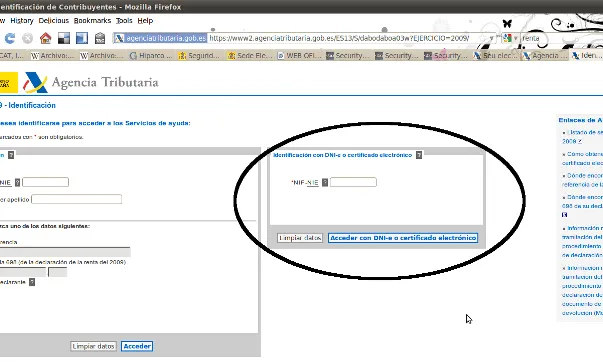Click the blue-square toolbar icon beside Delicious

(82, 38)
